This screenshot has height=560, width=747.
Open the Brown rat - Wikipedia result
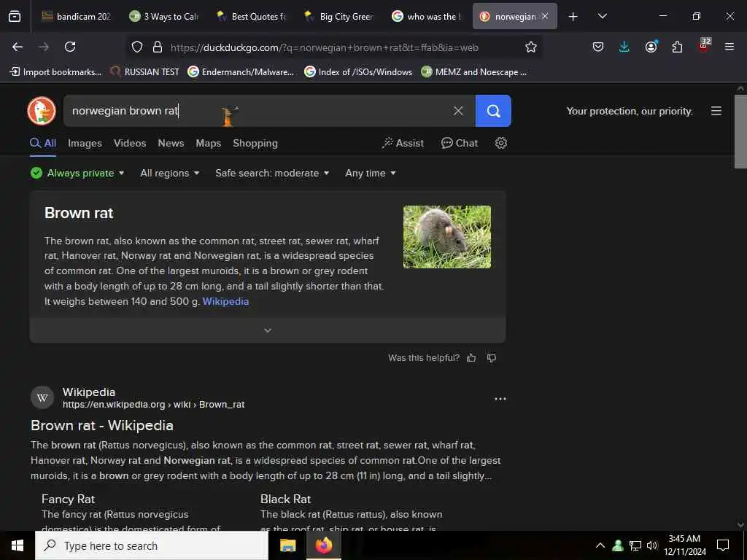(x=102, y=425)
